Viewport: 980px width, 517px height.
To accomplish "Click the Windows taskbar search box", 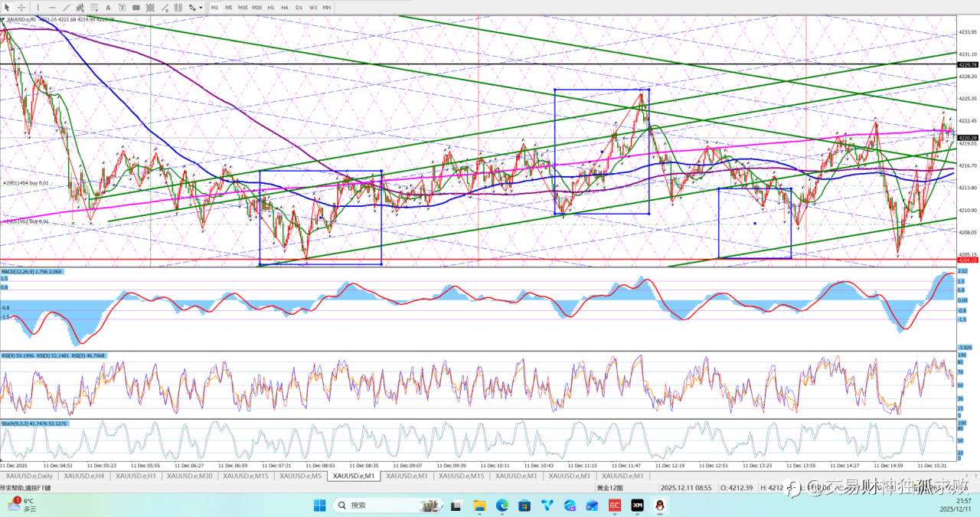I will coord(379,506).
